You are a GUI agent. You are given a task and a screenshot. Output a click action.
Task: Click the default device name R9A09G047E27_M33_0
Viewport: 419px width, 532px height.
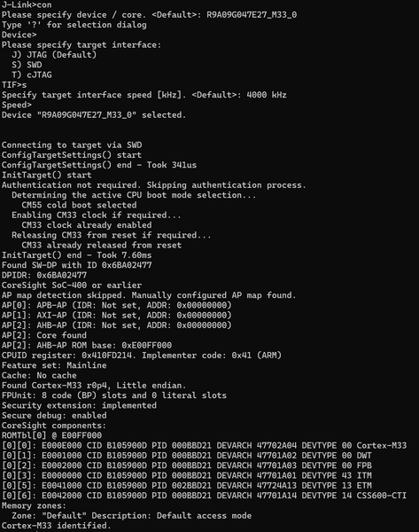click(x=252, y=15)
